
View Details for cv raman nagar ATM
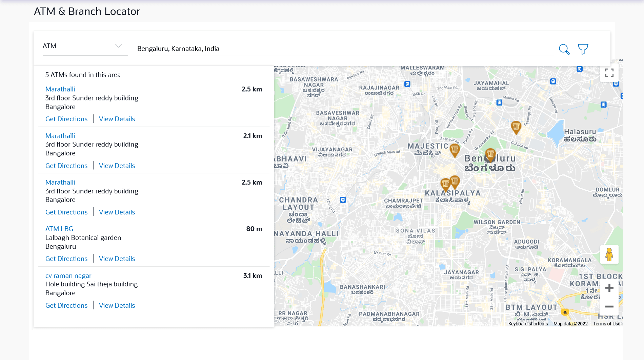[117, 305]
